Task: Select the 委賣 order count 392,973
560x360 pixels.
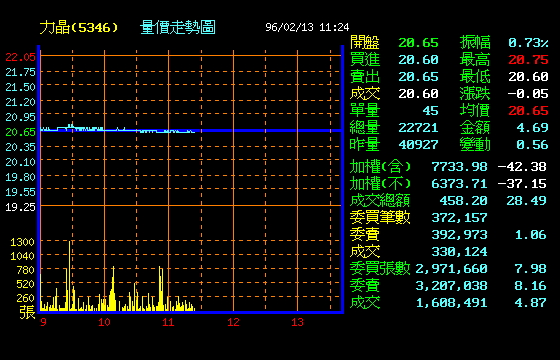Action: click(459, 235)
